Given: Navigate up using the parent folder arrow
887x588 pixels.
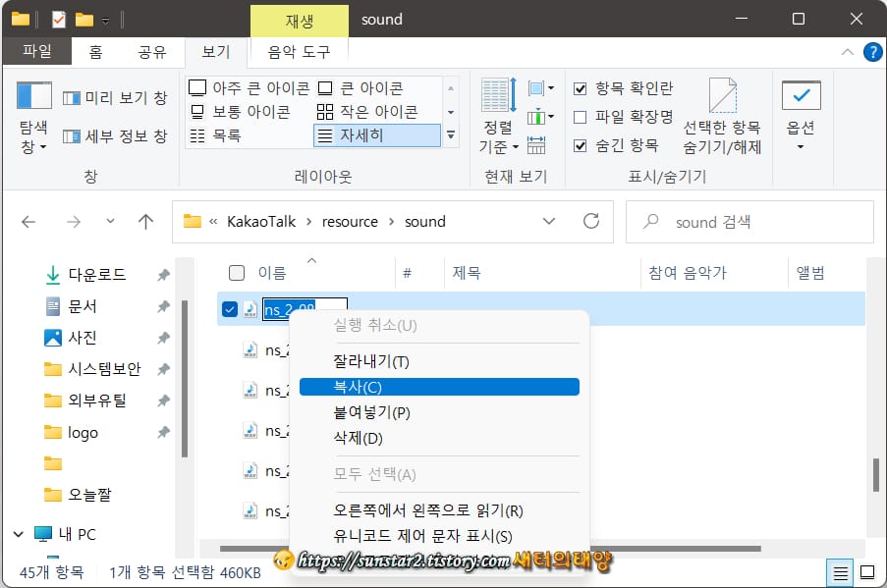Looking at the screenshot, I should (145, 222).
